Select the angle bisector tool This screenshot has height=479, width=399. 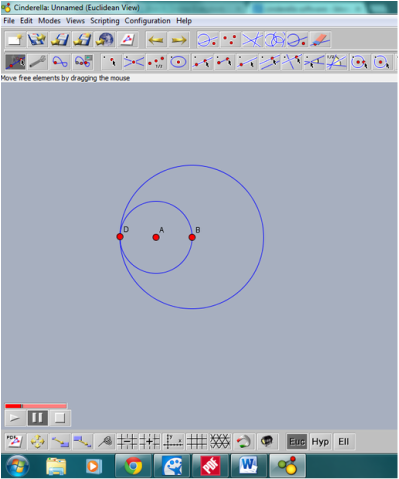point(337,62)
